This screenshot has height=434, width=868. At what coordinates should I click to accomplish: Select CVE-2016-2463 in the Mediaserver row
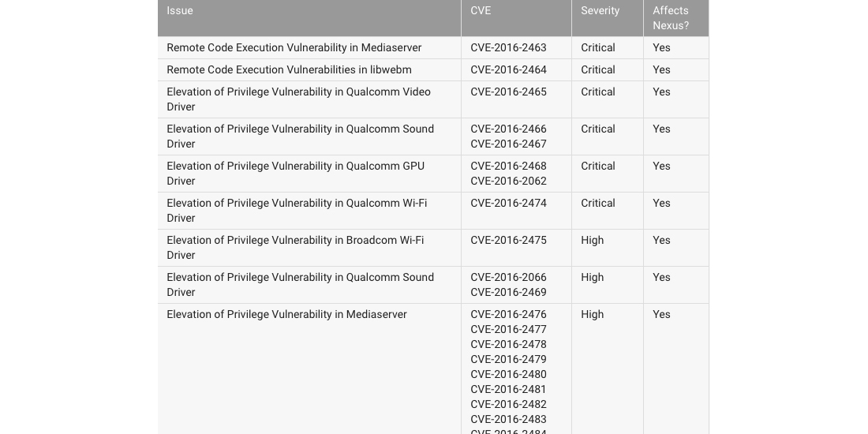click(508, 47)
